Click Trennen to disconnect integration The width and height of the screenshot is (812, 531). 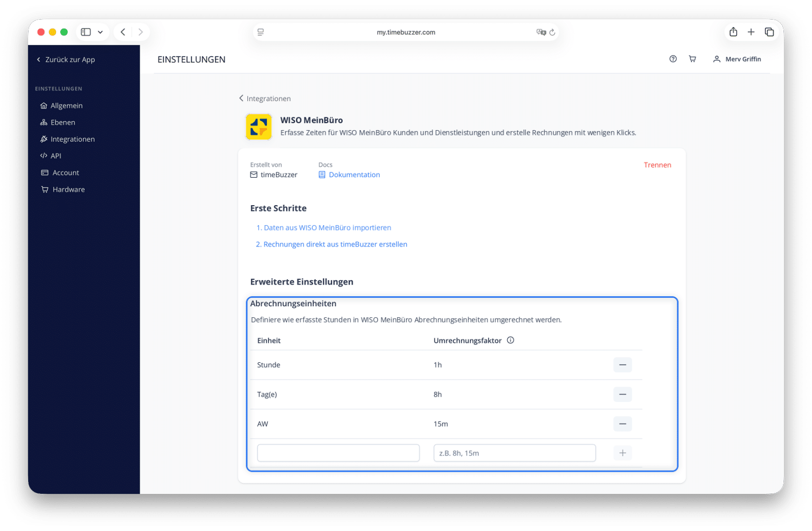658,165
